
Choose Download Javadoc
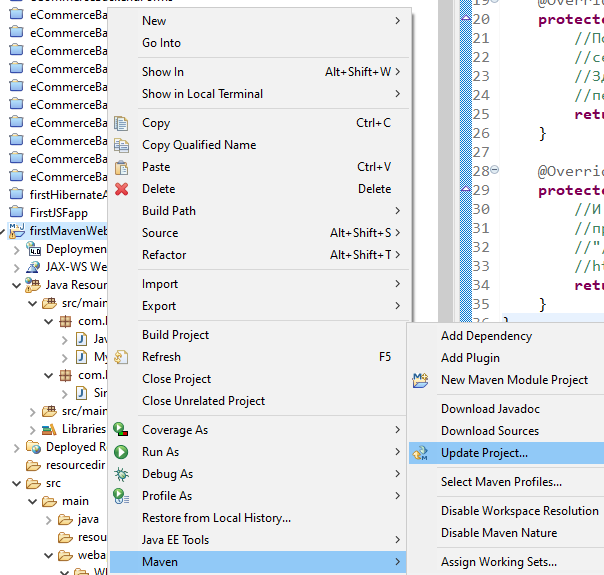(507, 409)
